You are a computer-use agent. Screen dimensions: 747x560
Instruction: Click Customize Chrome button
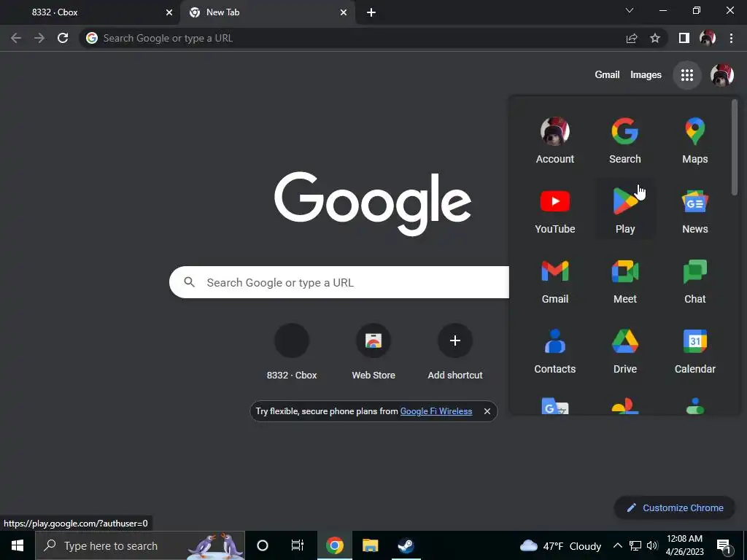pos(675,507)
